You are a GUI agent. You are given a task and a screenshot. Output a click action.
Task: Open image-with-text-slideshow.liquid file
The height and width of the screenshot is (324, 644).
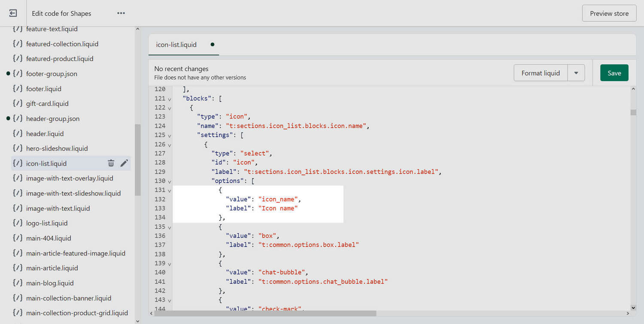click(73, 193)
